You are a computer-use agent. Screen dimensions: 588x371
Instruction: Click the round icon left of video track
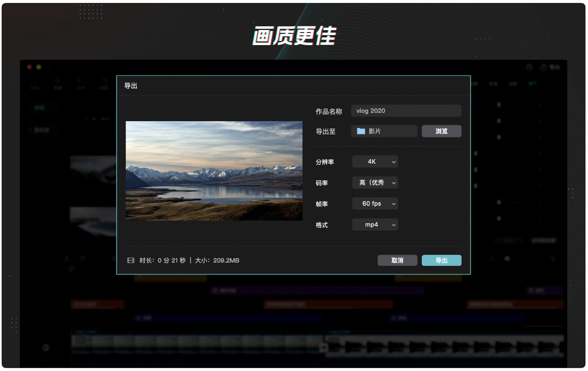tap(46, 347)
